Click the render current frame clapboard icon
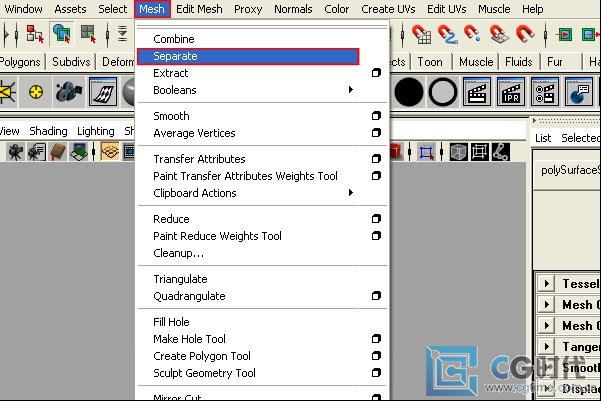The width and height of the screenshot is (601, 401). [477, 92]
